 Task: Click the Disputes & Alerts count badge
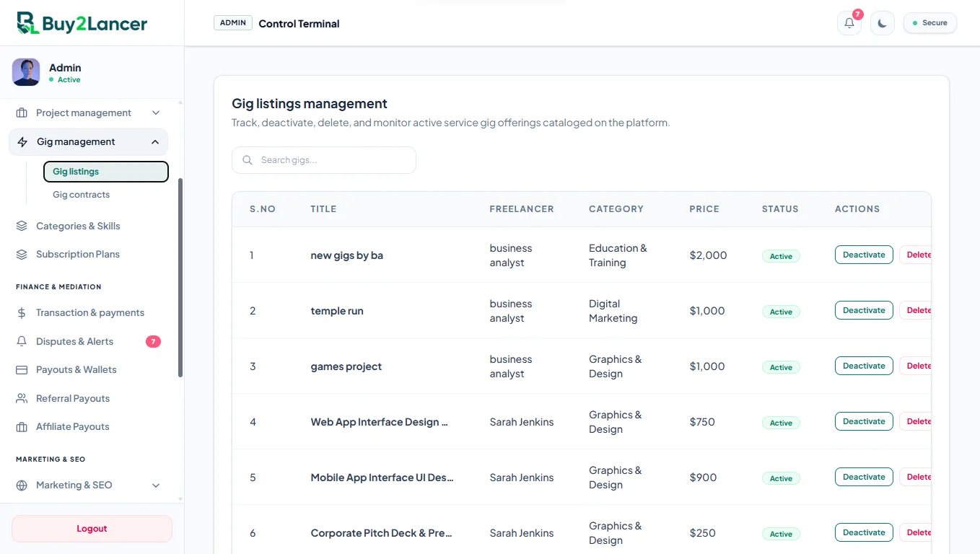153,341
